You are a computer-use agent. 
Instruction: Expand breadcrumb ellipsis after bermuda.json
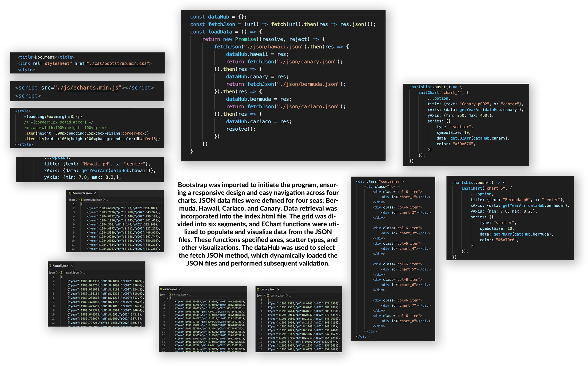tap(107, 200)
